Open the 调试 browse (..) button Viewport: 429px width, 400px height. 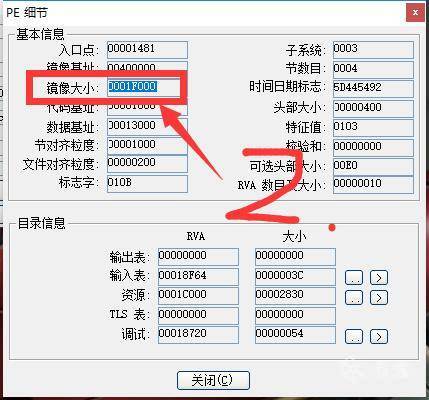354,336
